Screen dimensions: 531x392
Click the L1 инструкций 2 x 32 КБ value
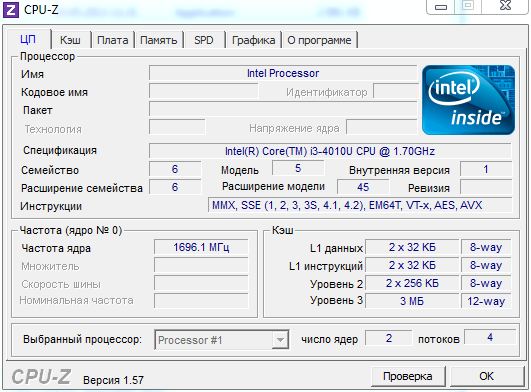(x=412, y=265)
